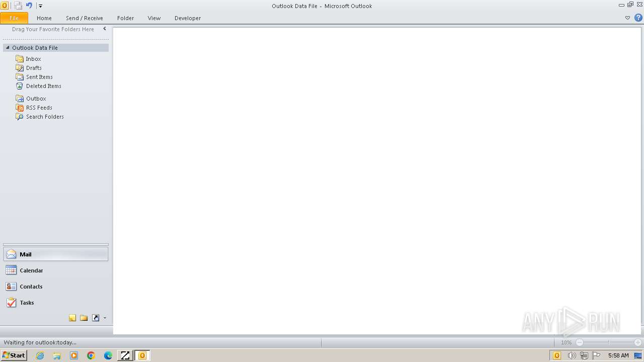Image resolution: width=644 pixels, height=362 pixels.
Task: Click the Sent Items folder icon
Action: pos(20,77)
